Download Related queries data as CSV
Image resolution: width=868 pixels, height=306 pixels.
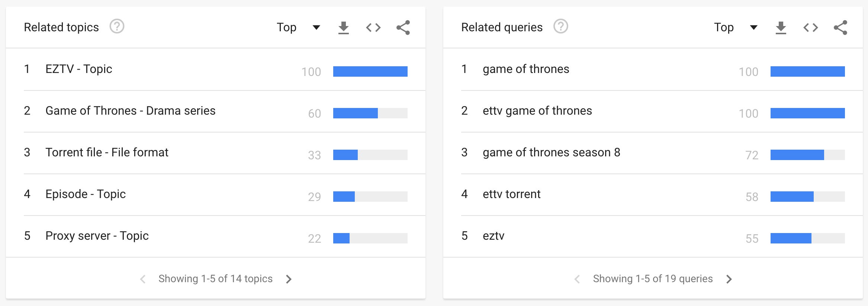coord(781,28)
